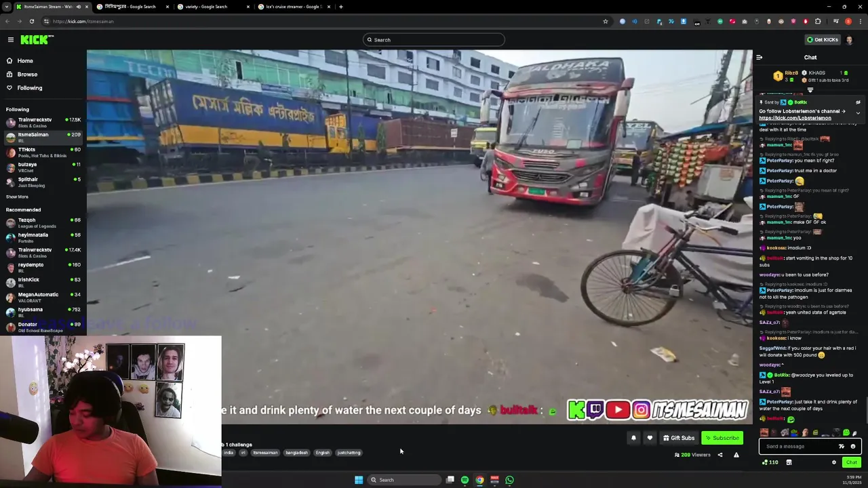The image size is (868, 488).
Task: Switch to Ice's cruise streamer tab
Action: (x=294, y=7)
